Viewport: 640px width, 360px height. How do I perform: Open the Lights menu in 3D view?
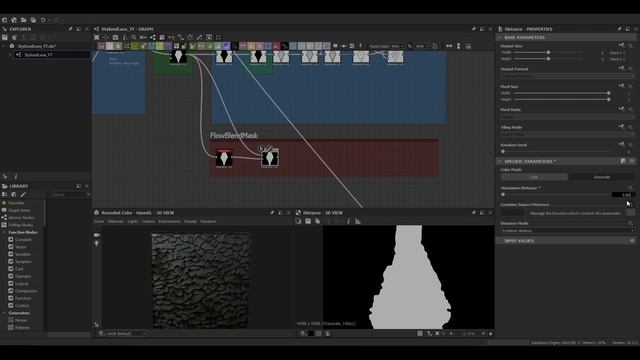pos(133,221)
